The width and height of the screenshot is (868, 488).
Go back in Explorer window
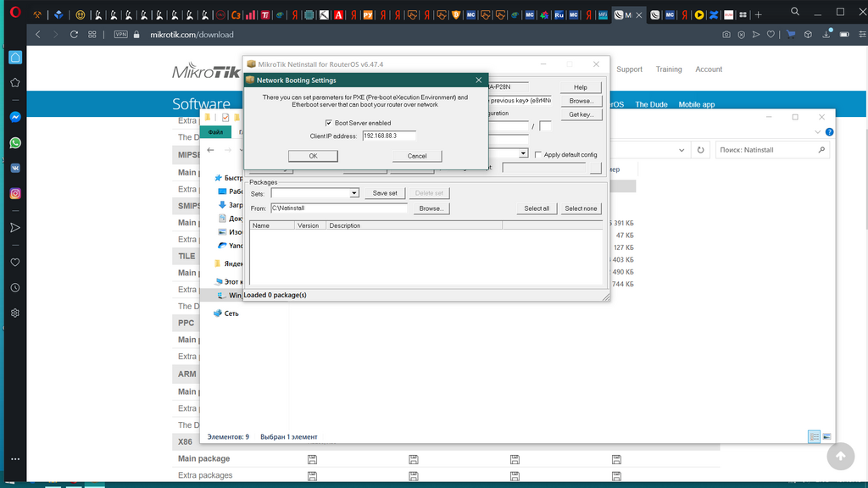click(x=210, y=150)
